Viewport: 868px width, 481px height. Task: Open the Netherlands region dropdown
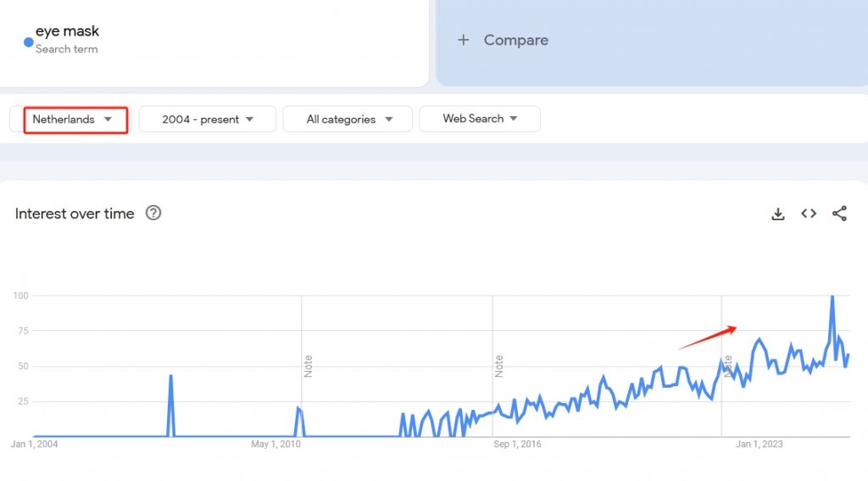pos(75,119)
